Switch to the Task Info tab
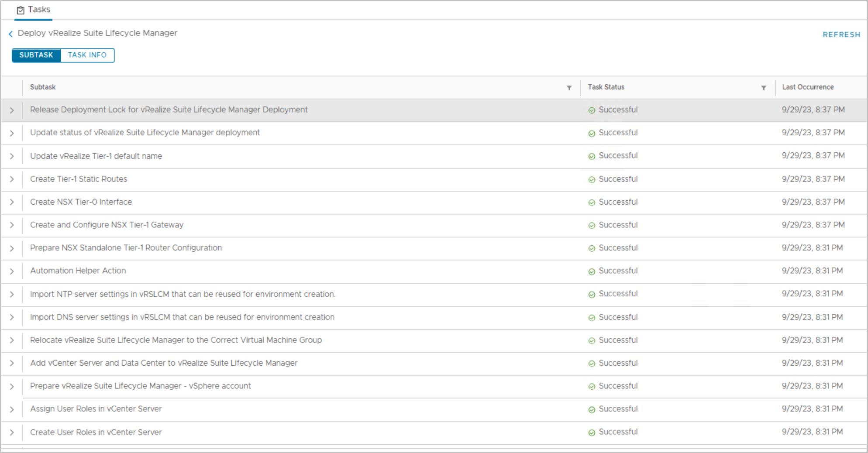The image size is (868, 453). [87, 55]
